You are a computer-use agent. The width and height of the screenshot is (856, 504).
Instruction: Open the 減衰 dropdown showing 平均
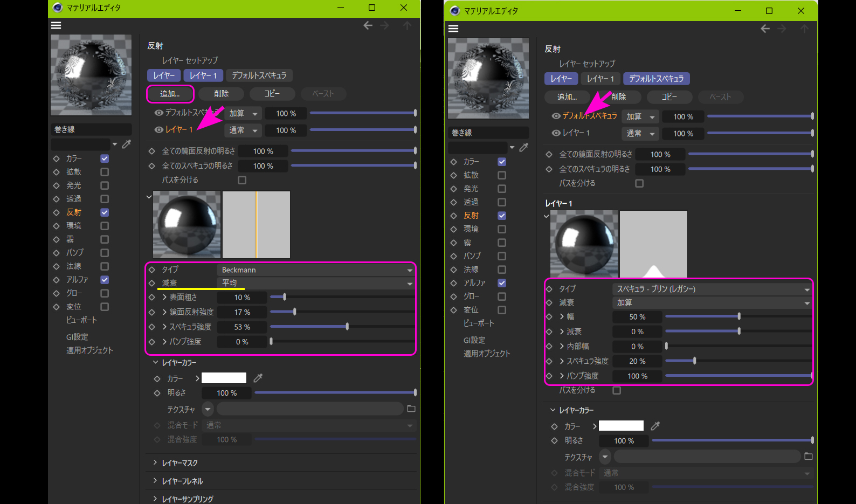pyautogui.click(x=316, y=283)
